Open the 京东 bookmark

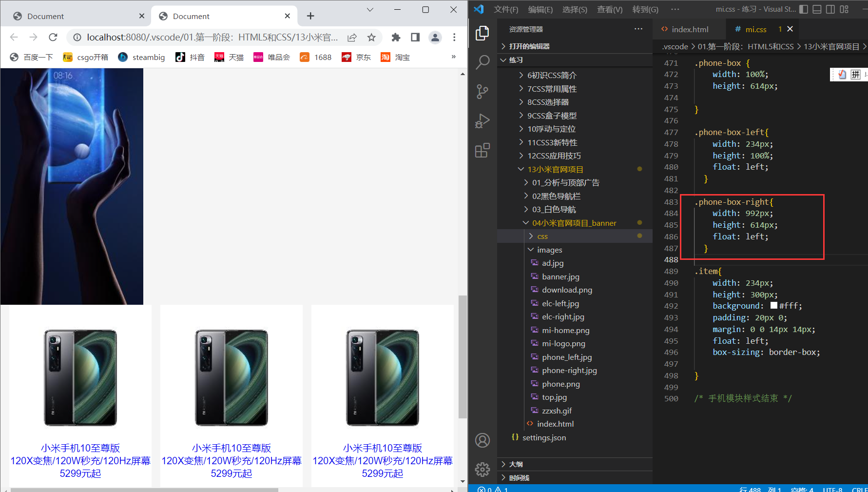[356, 57]
